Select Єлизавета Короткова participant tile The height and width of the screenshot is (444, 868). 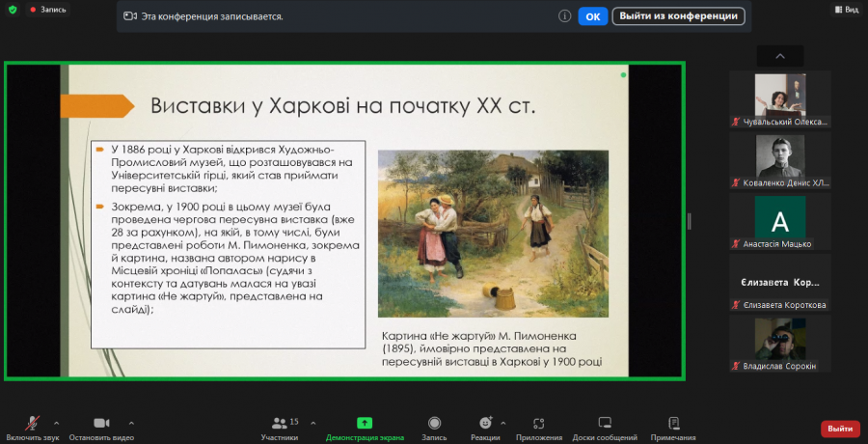(x=780, y=283)
